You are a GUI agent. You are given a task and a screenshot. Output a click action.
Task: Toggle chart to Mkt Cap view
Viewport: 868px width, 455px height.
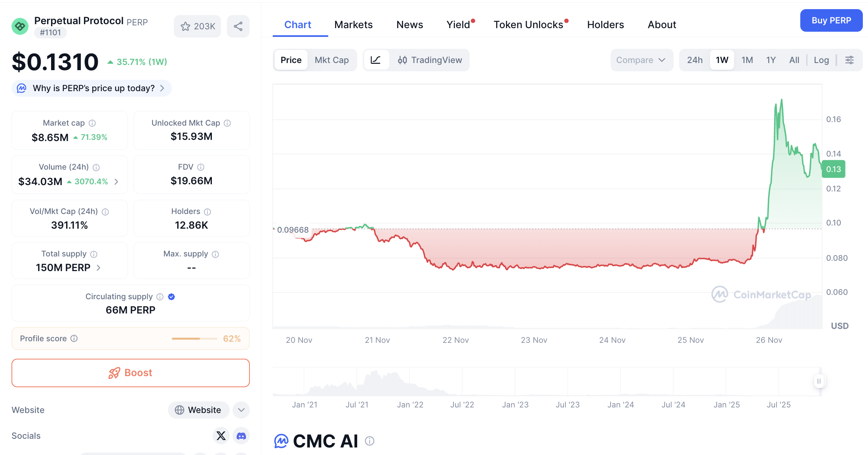point(332,60)
